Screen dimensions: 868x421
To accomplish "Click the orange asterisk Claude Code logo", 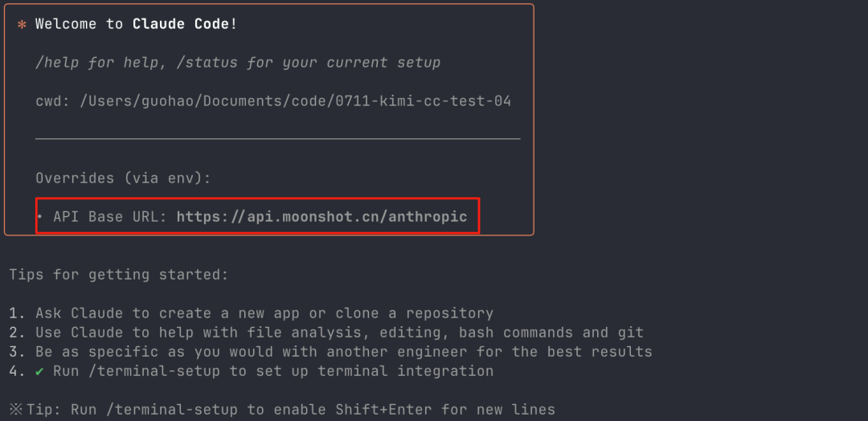I will point(23,25).
